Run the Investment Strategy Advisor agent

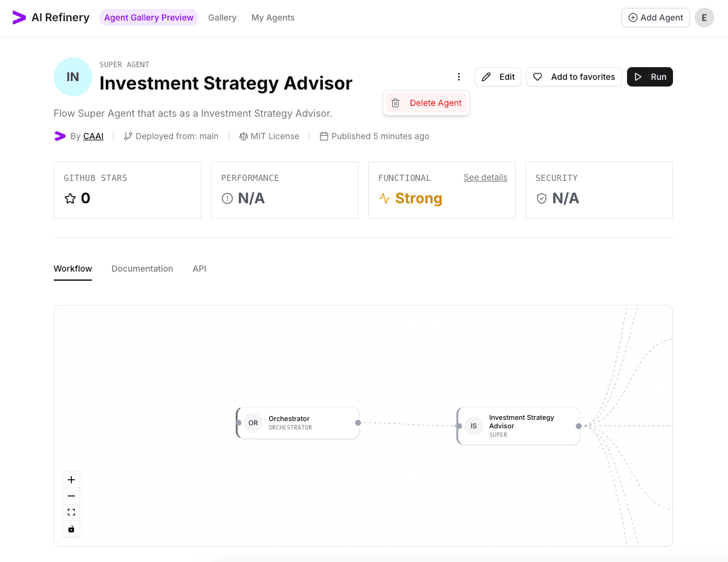coord(649,77)
